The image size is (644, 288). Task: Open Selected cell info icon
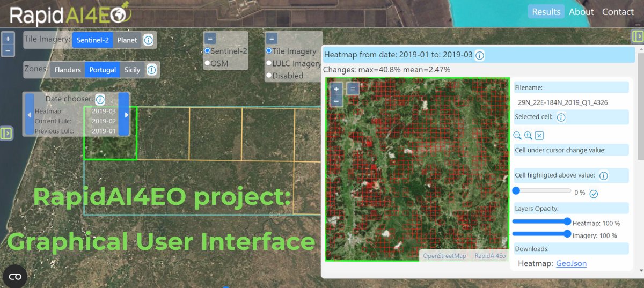tap(561, 117)
